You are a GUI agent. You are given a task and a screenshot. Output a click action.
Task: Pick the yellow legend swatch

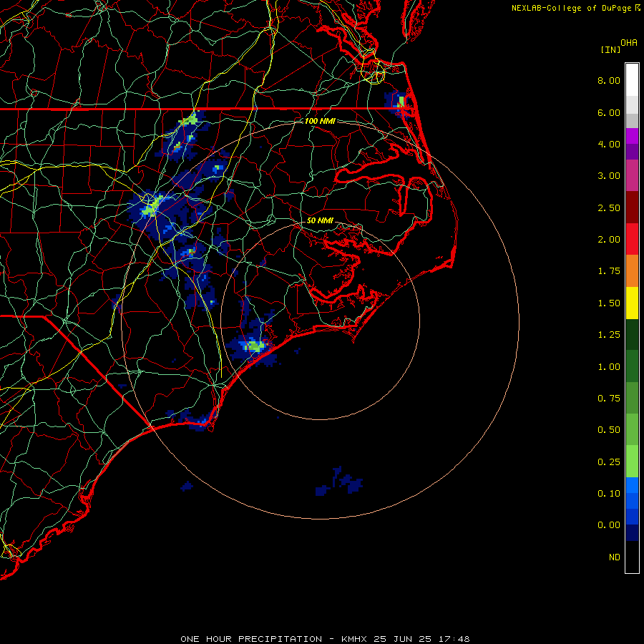click(x=632, y=303)
